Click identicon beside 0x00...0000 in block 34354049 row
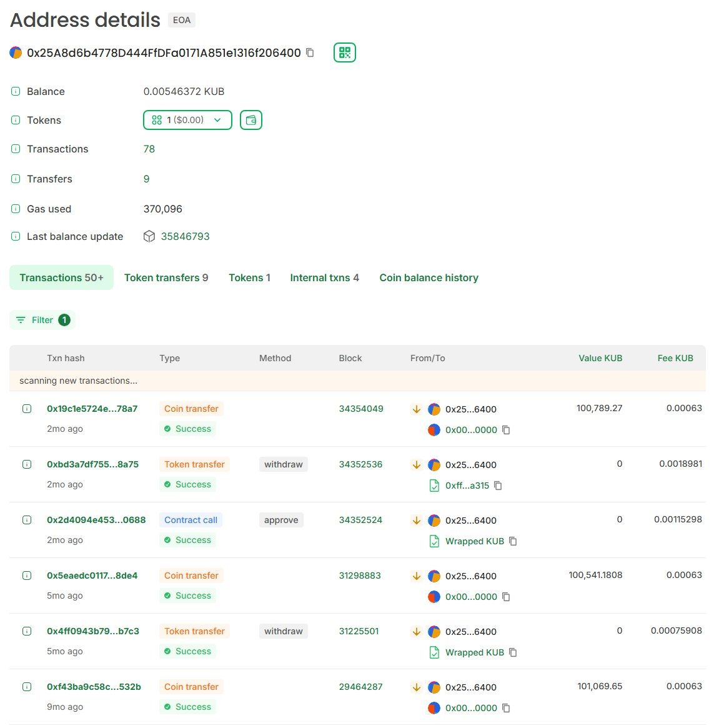The image size is (714, 728). pyautogui.click(x=434, y=430)
